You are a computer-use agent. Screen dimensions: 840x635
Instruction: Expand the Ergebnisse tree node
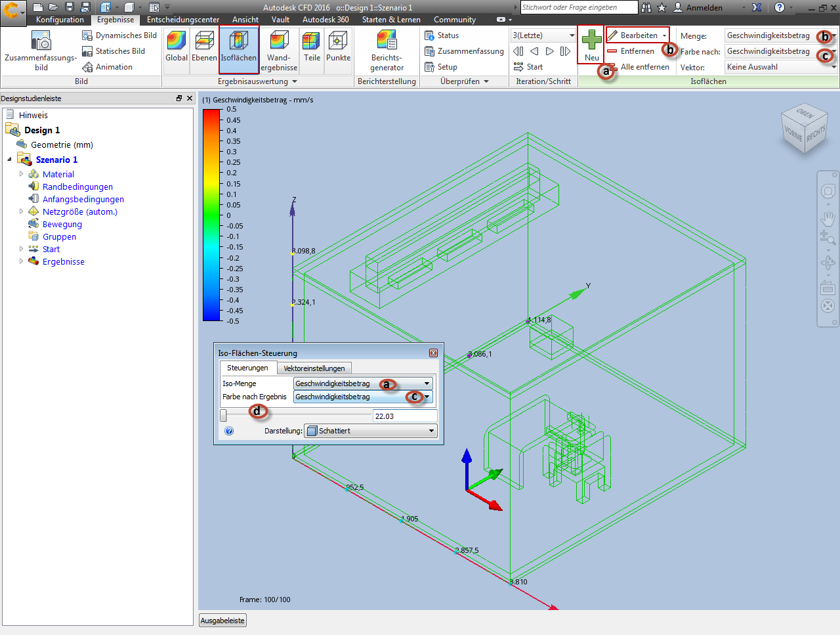[x=22, y=261]
